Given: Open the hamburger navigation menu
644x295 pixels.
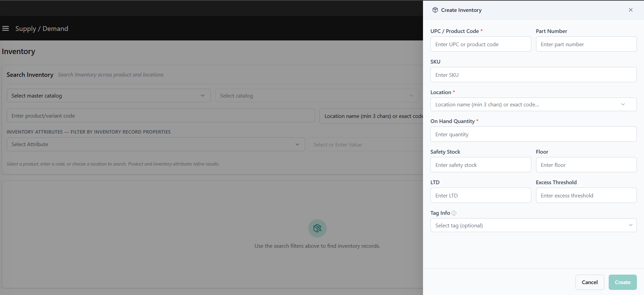Looking at the screenshot, I should click(x=5, y=29).
